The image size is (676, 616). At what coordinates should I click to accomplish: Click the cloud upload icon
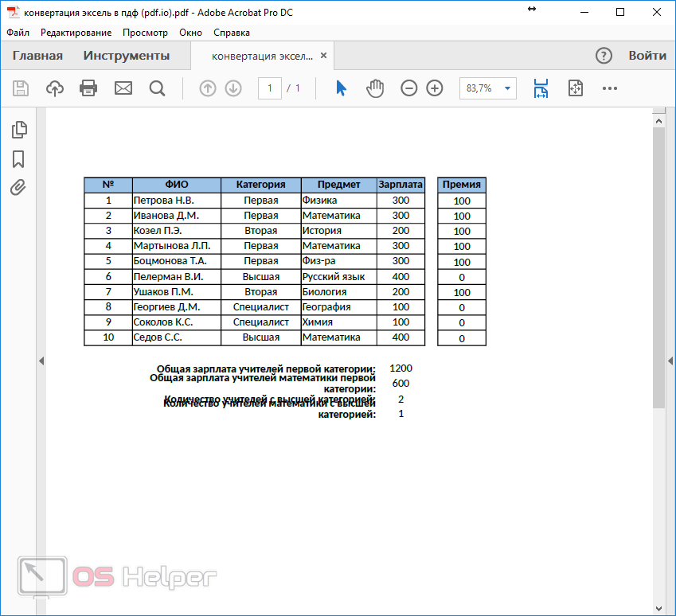point(55,88)
